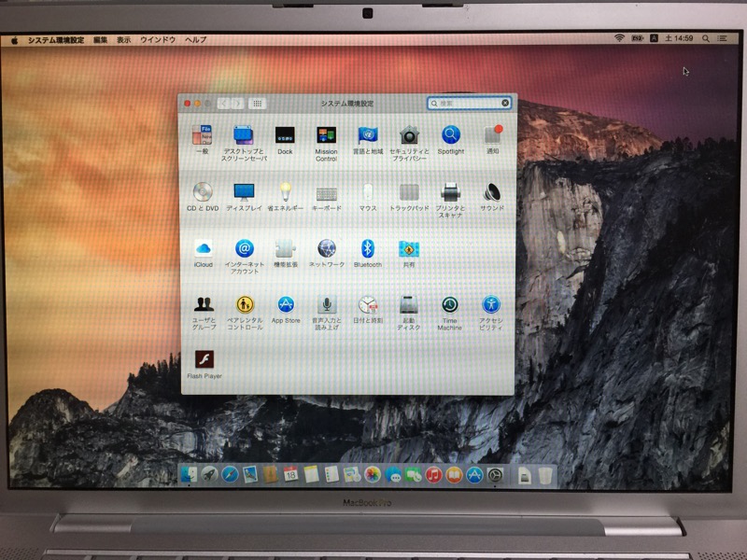Open the Trash in the Dock

pyautogui.click(x=545, y=475)
